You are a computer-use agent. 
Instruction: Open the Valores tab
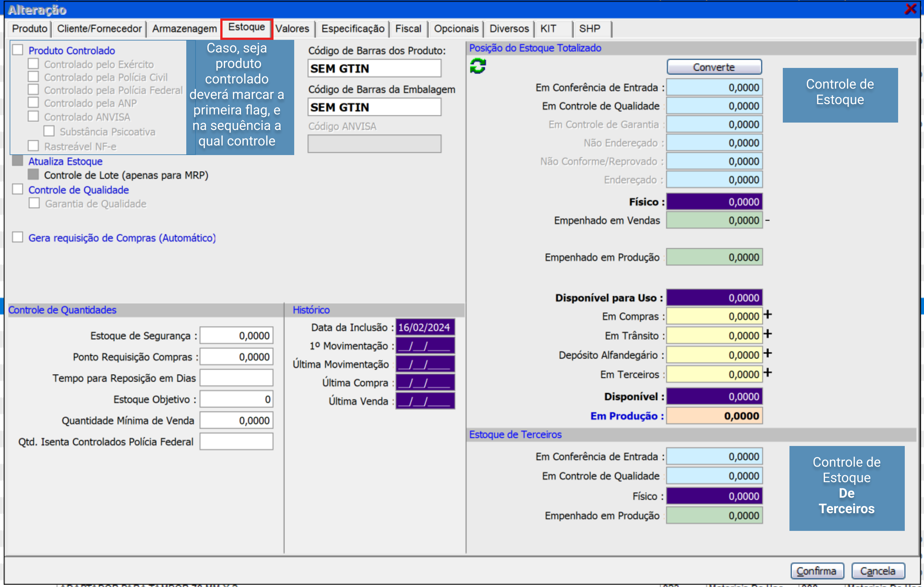292,29
